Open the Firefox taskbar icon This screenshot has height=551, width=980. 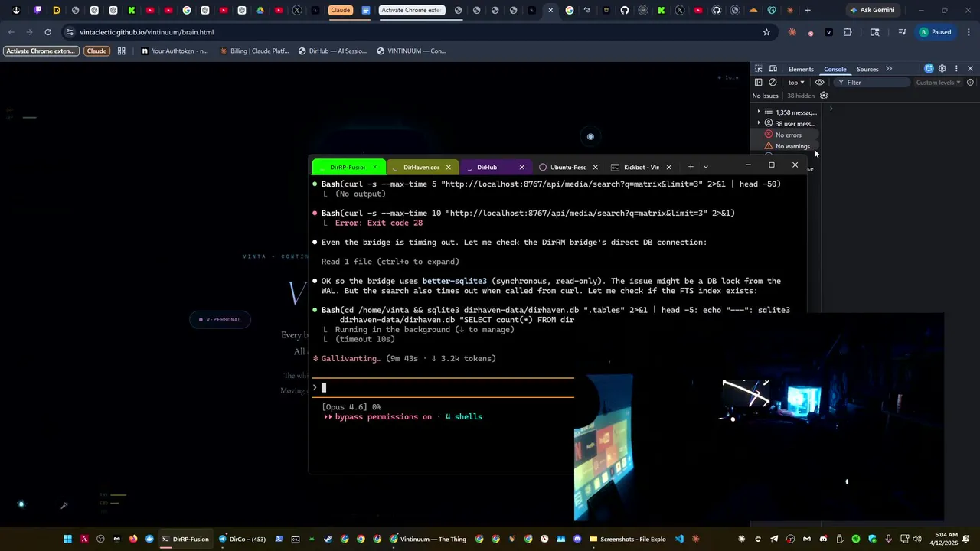[x=133, y=539]
